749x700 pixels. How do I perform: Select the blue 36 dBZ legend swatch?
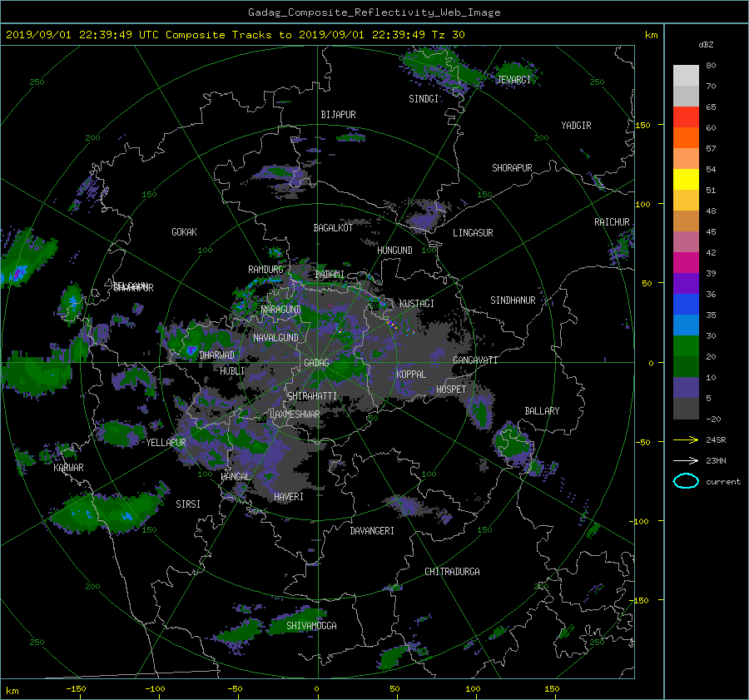(686, 304)
